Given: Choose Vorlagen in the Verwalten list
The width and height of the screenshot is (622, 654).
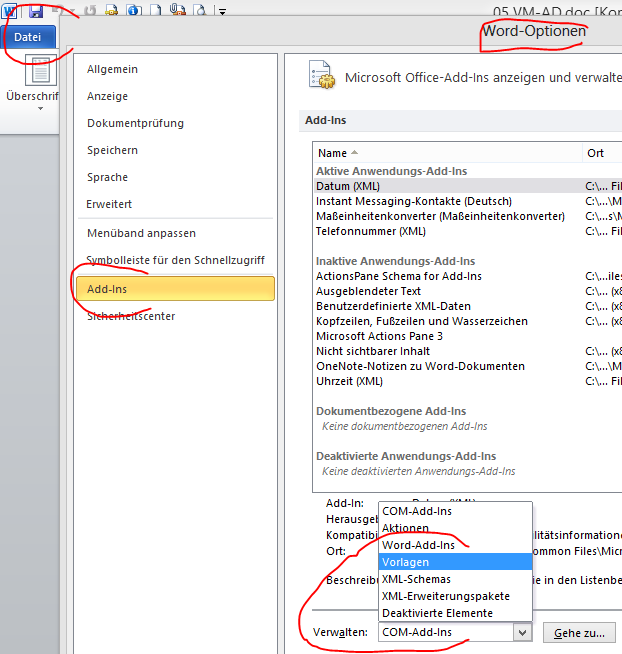Looking at the screenshot, I should [x=455, y=562].
